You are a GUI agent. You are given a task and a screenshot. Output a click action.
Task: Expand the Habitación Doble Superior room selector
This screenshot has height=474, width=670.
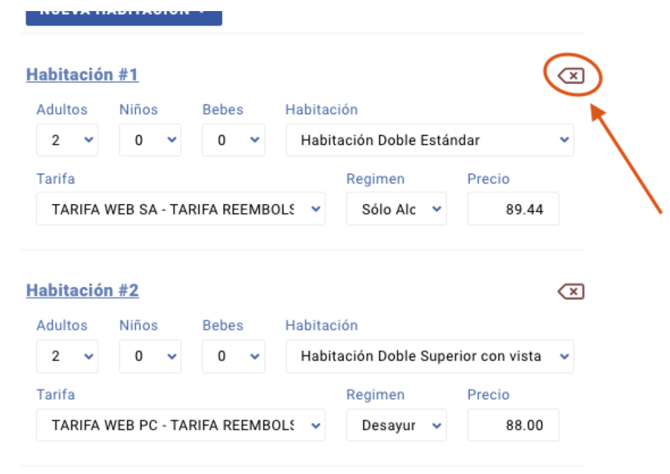tap(430, 356)
